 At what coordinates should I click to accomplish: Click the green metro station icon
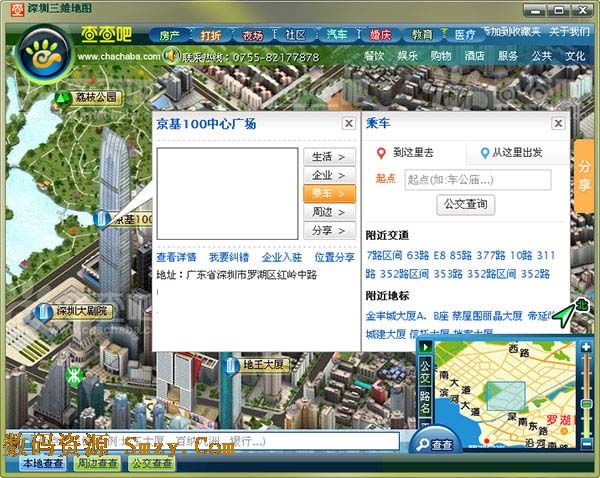click(73, 375)
